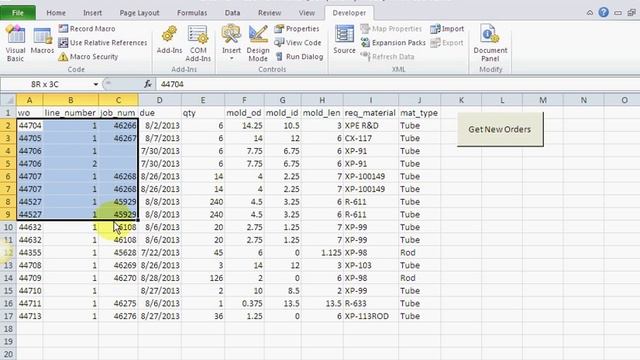Viewport: 640px width, 360px height.
Task: Select column D header
Action: 160,100
